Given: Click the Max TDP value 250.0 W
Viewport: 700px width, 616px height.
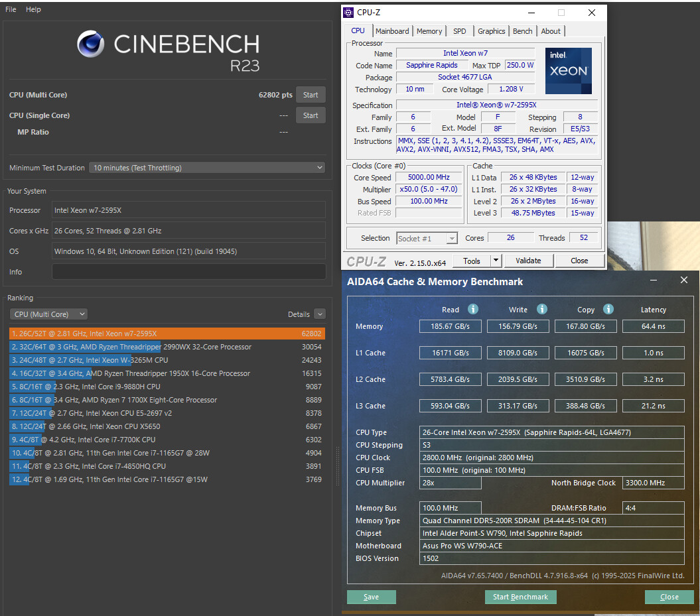Looking at the screenshot, I should (520, 65).
